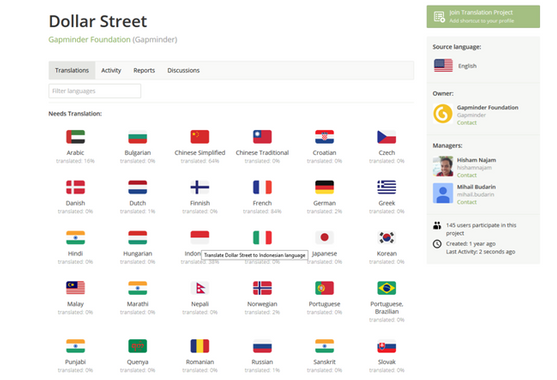Open the Malay flag icon

[x=75, y=288]
